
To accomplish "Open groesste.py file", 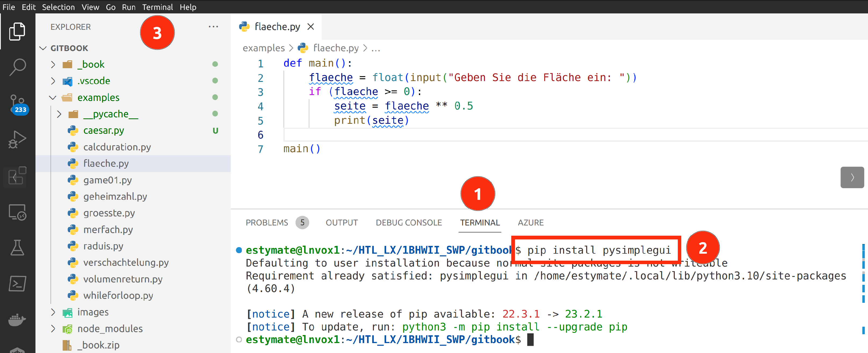I will 133,213.
